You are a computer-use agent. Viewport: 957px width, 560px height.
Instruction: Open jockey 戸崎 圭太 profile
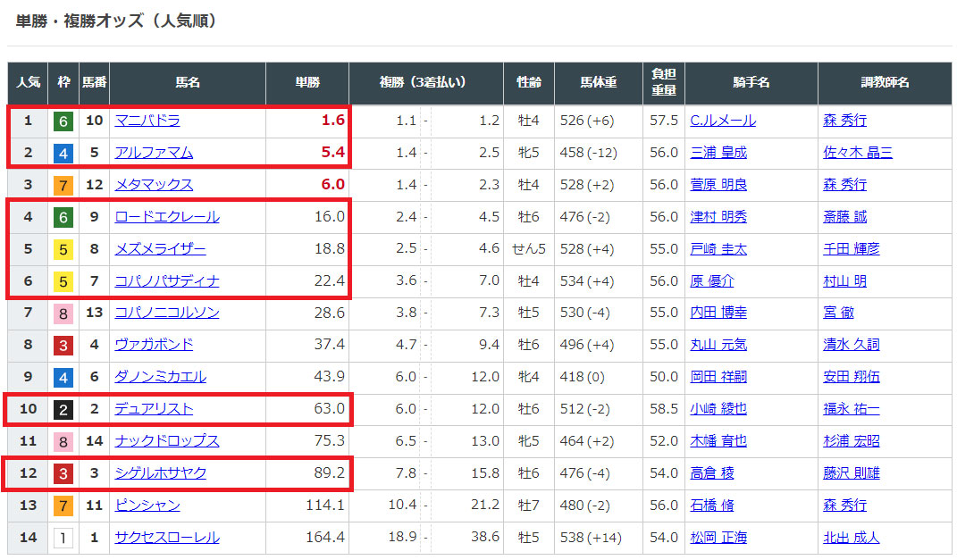pyautogui.click(x=718, y=249)
